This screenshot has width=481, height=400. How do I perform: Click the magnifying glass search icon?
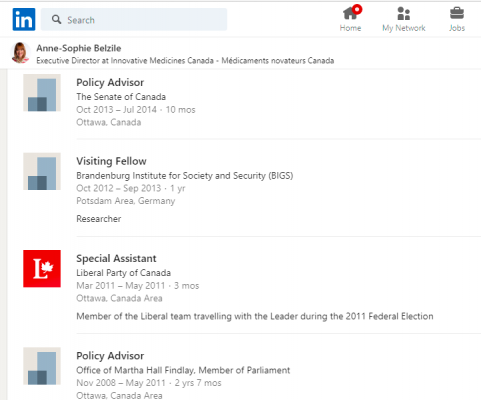[56, 20]
